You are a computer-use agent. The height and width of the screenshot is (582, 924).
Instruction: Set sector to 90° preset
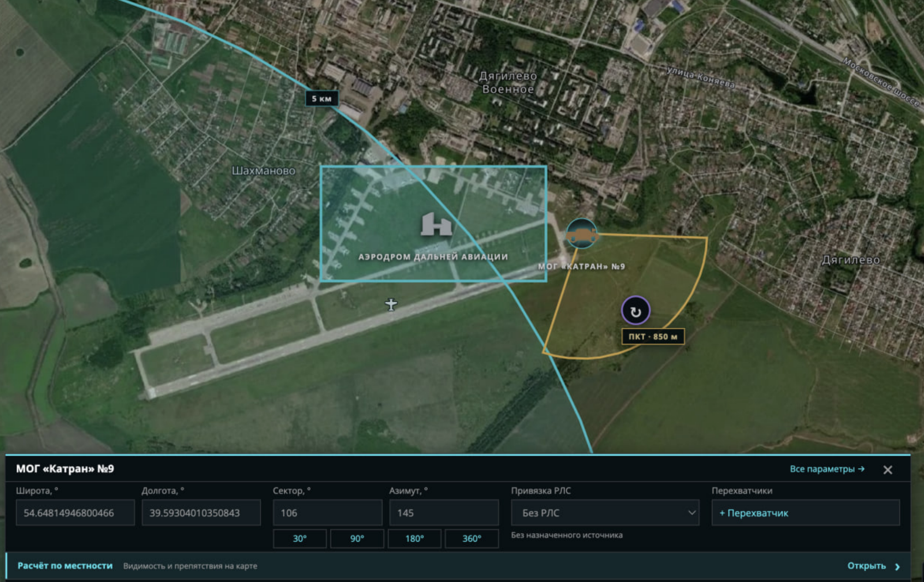point(357,539)
